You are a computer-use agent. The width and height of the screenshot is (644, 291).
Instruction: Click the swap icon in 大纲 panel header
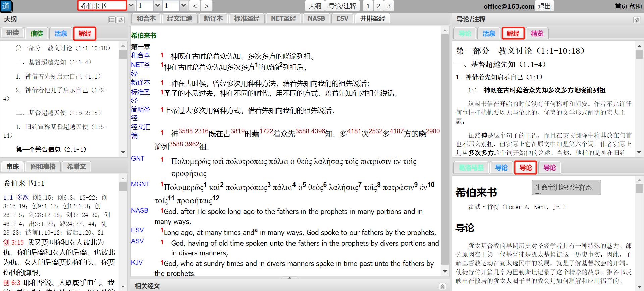[121, 20]
